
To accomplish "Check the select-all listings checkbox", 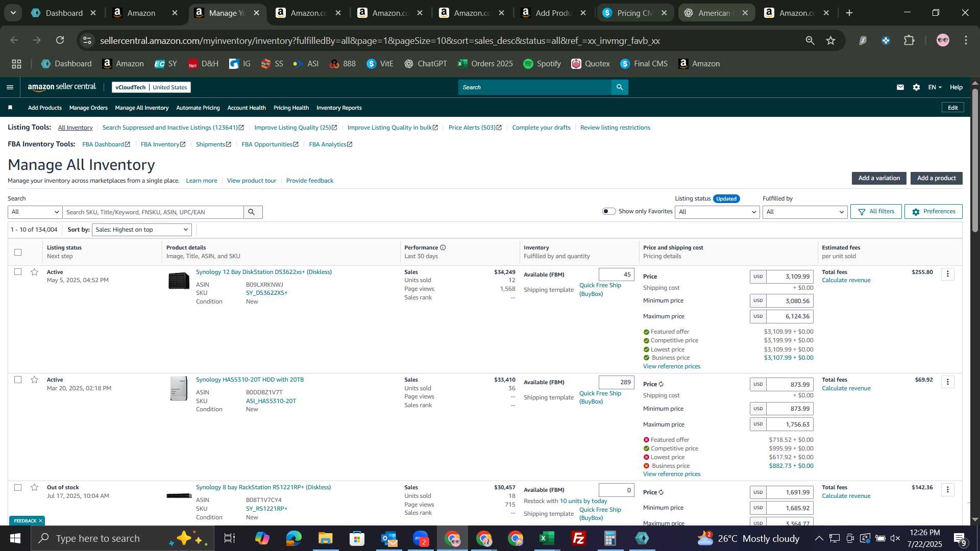I will [18, 252].
